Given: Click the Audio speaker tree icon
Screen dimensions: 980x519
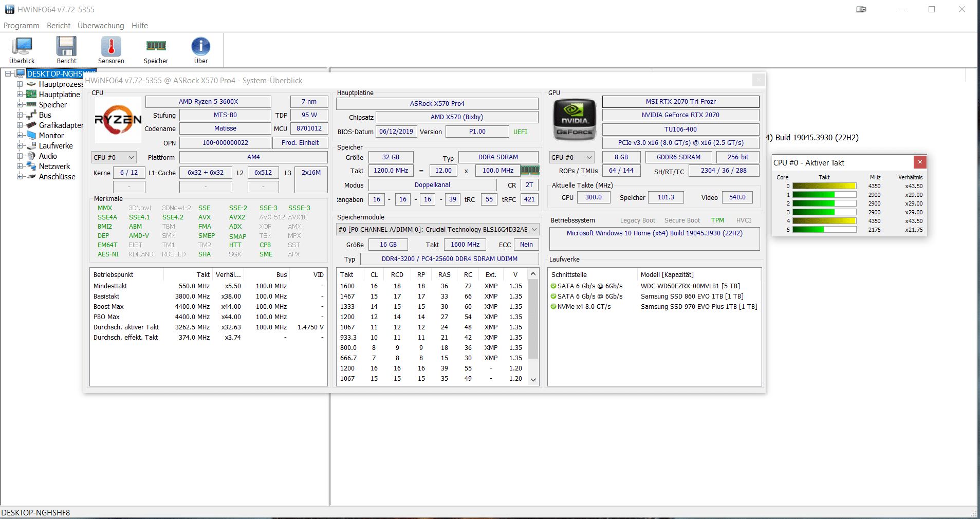Looking at the screenshot, I should coord(31,156).
